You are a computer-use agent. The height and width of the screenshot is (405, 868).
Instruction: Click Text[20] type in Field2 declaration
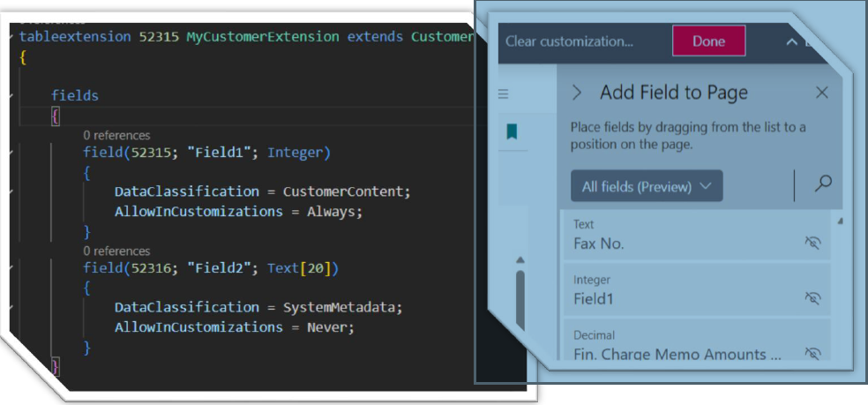[299, 269]
